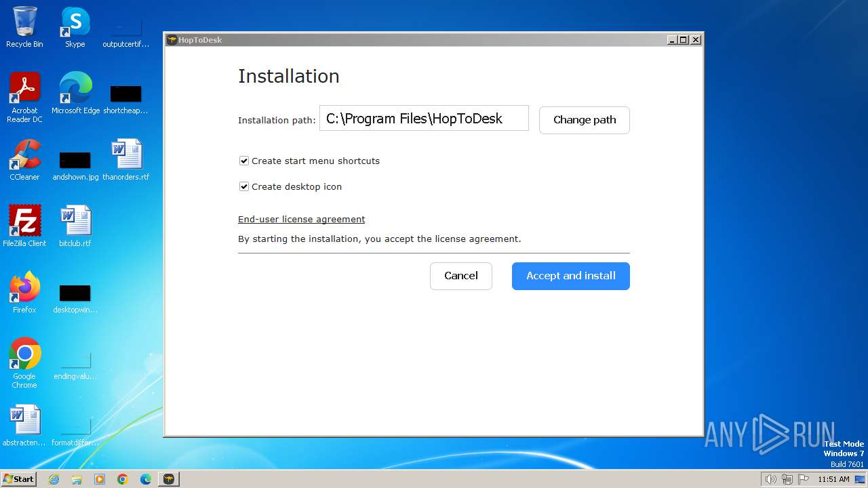Viewport: 868px width, 488px height.
Task: Open Google Chrome desktop shortcut
Action: click(x=24, y=363)
